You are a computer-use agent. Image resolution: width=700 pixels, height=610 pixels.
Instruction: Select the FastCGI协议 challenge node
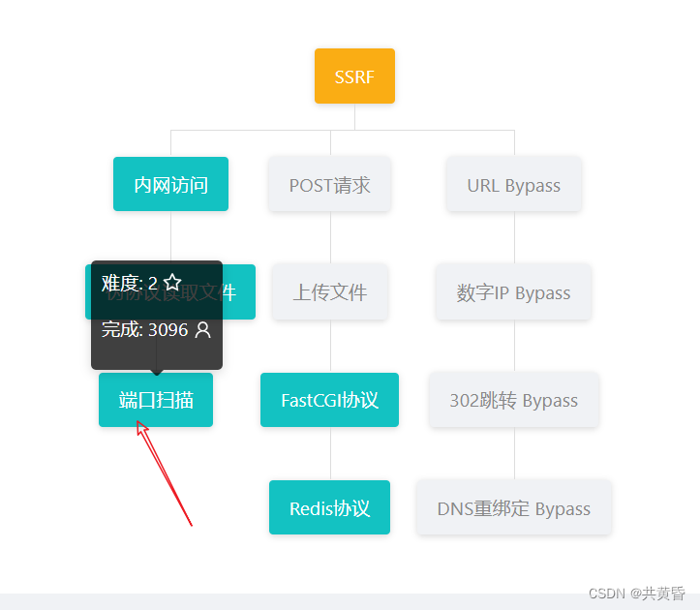(x=329, y=400)
